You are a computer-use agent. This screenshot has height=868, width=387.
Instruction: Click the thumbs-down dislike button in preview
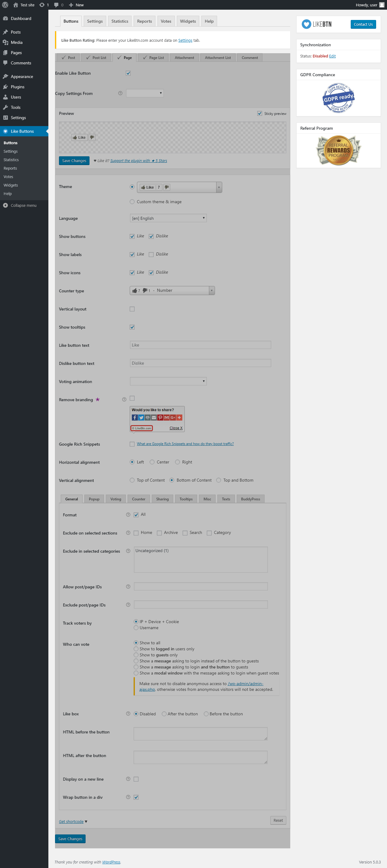click(92, 138)
